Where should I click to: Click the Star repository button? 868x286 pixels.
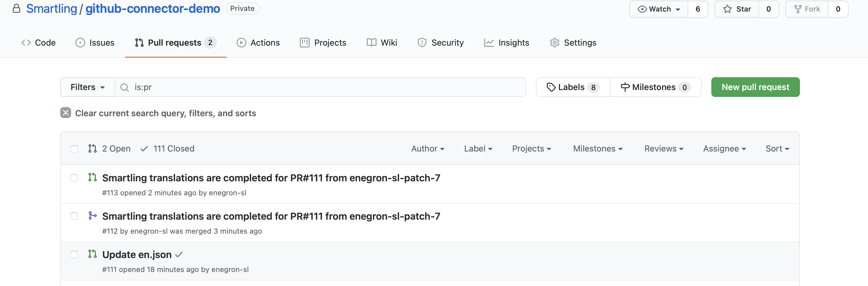click(737, 9)
